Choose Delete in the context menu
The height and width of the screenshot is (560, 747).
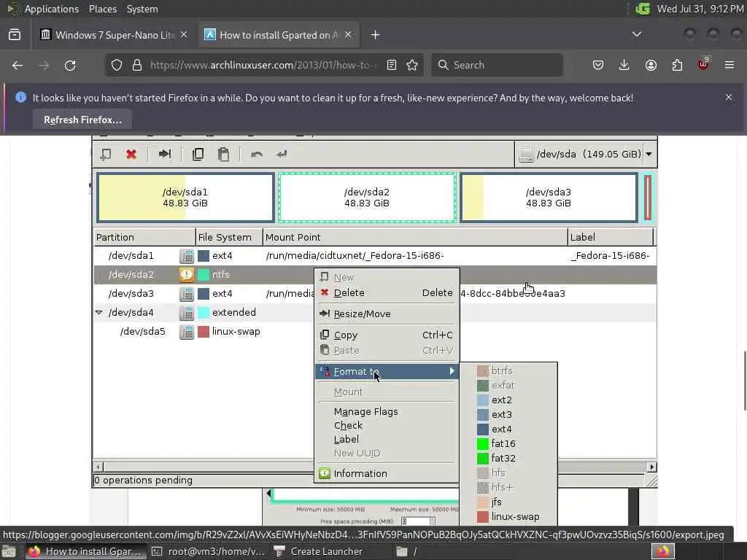coord(387,293)
